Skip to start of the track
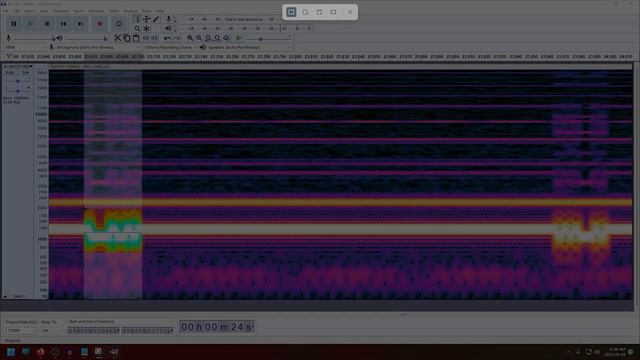Image resolution: width=640 pixels, height=360 pixels. coord(64,24)
